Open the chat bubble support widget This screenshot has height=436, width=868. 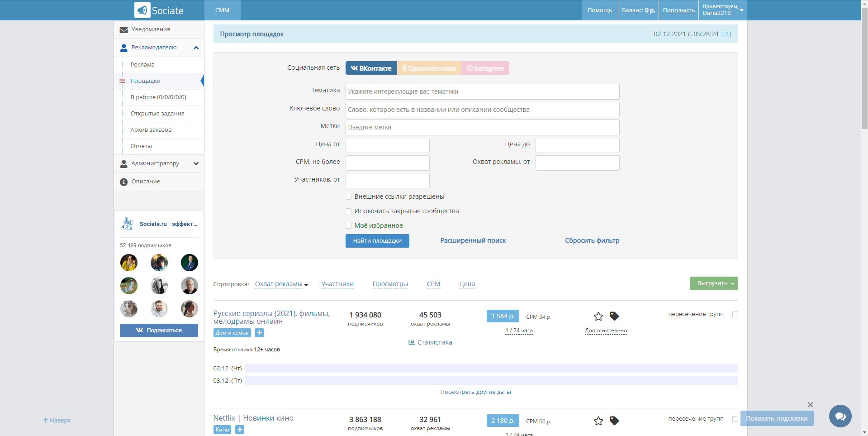(x=840, y=416)
